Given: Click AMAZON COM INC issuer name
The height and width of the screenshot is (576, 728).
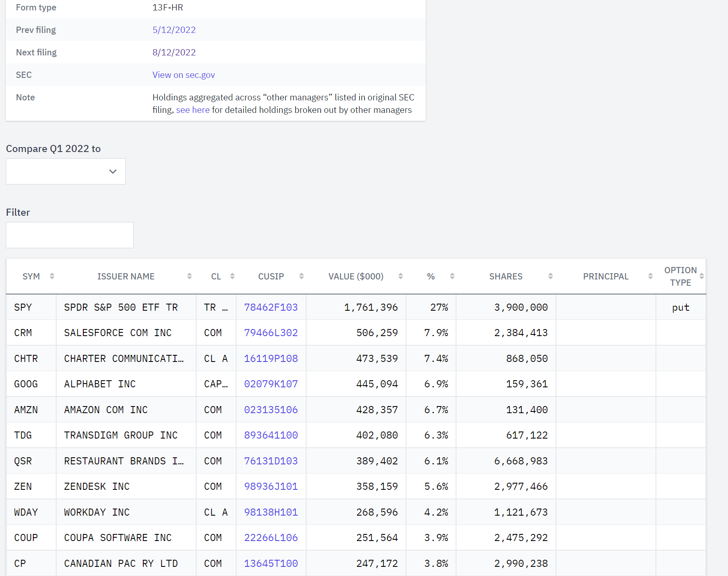Looking at the screenshot, I should [x=106, y=410].
